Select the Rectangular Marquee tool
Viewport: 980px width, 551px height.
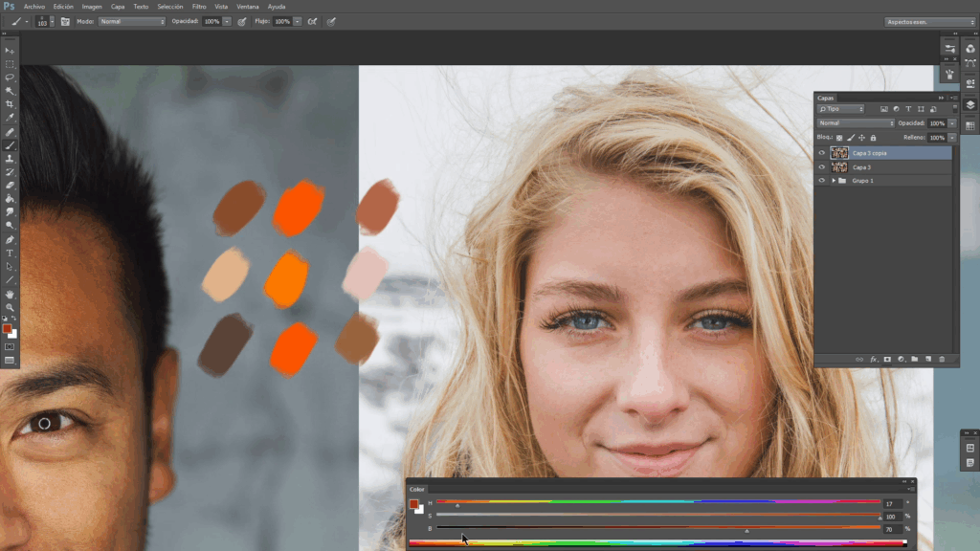point(10,64)
